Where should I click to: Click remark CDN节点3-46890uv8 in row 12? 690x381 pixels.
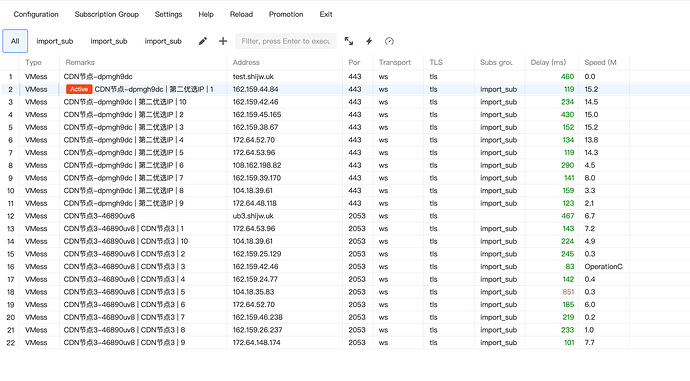[x=99, y=216]
